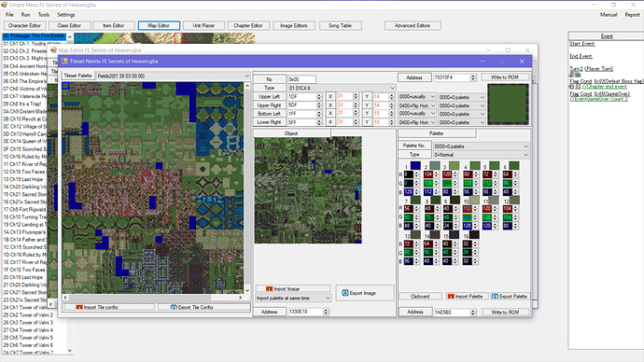Click the main application title bar icon
The height and width of the screenshot is (362, 644).
click(4, 5)
